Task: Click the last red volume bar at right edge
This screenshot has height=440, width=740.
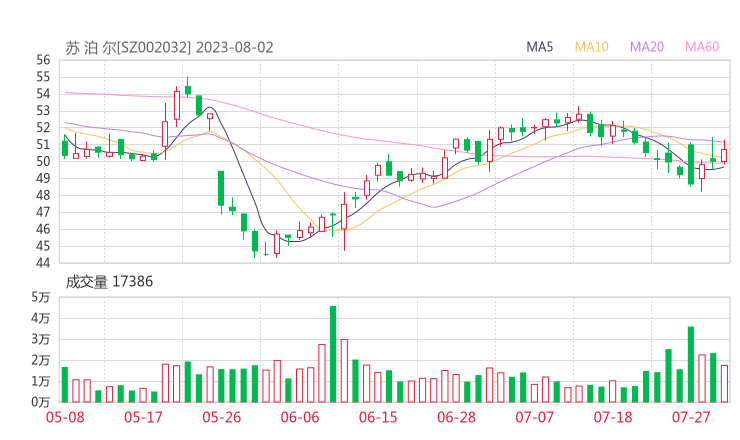Action: pos(724,384)
